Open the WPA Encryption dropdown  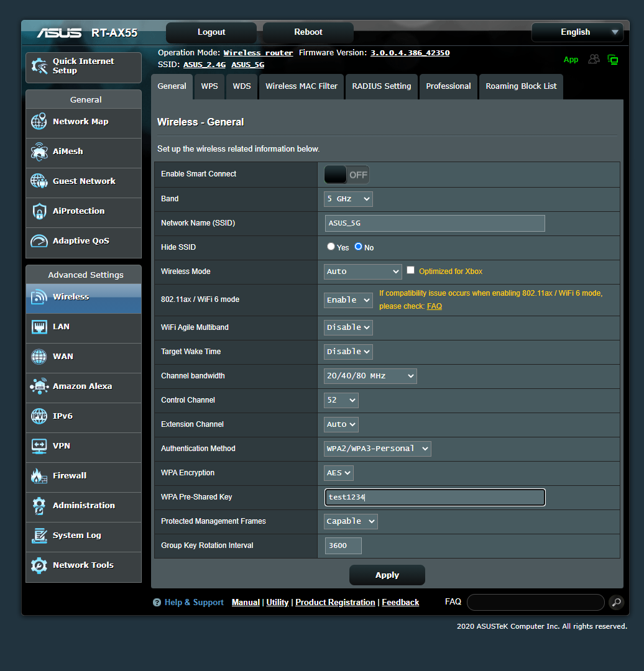338,473
